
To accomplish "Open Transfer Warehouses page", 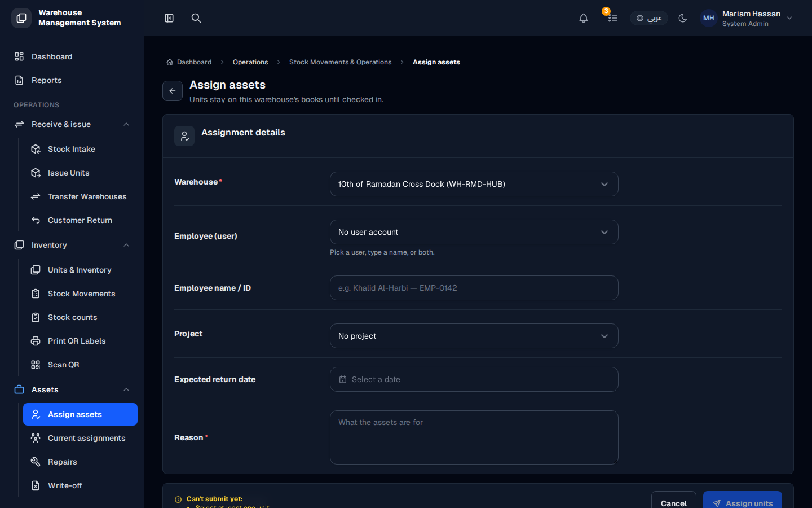I will [x=80, y=196].
